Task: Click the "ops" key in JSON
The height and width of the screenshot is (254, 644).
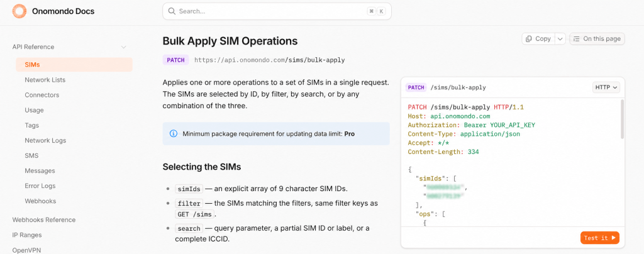Action: coord(426,214)
